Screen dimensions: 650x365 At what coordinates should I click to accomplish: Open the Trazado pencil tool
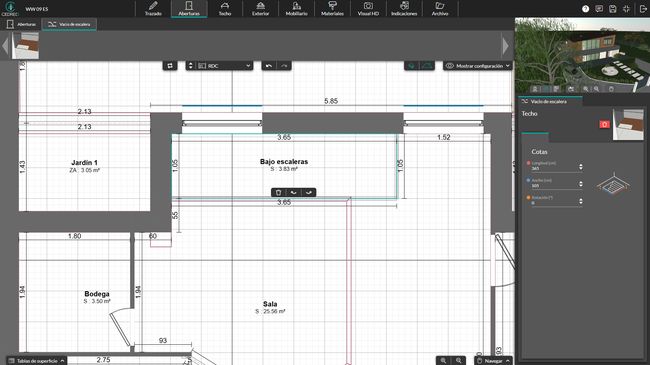click(x=153, y=9)
